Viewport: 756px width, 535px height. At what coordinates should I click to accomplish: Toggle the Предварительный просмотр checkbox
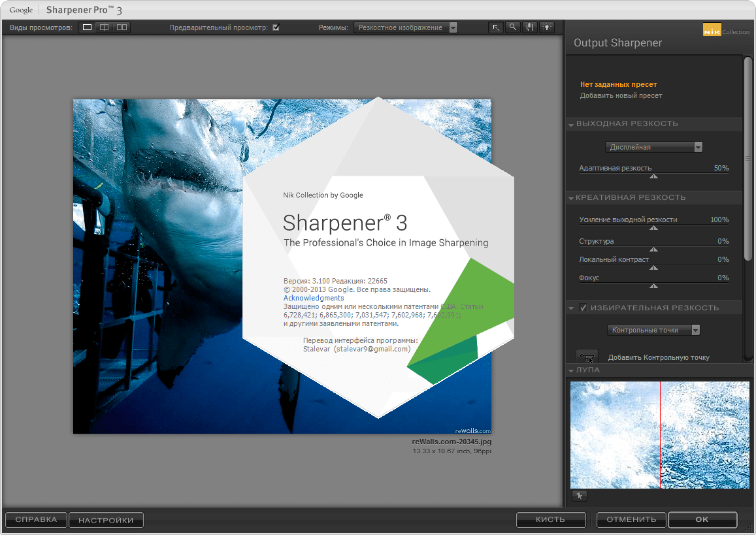(276, 27)
